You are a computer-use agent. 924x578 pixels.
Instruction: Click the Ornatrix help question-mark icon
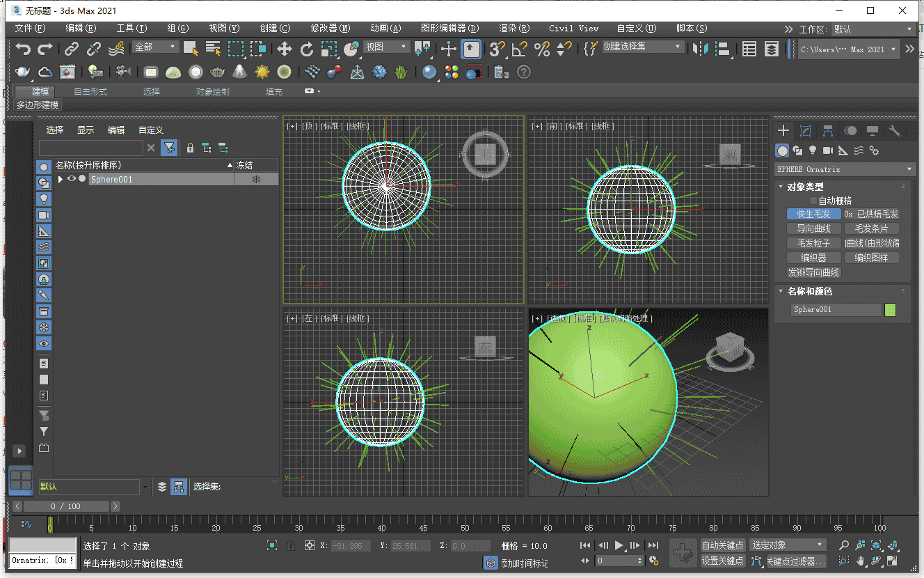click(524, 72)
